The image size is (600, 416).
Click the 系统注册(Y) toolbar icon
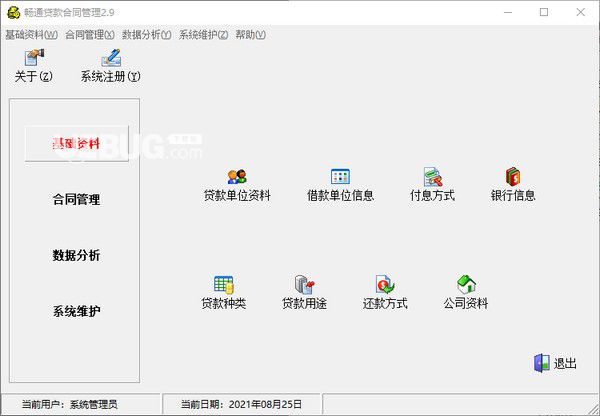[x=111, y=57]
